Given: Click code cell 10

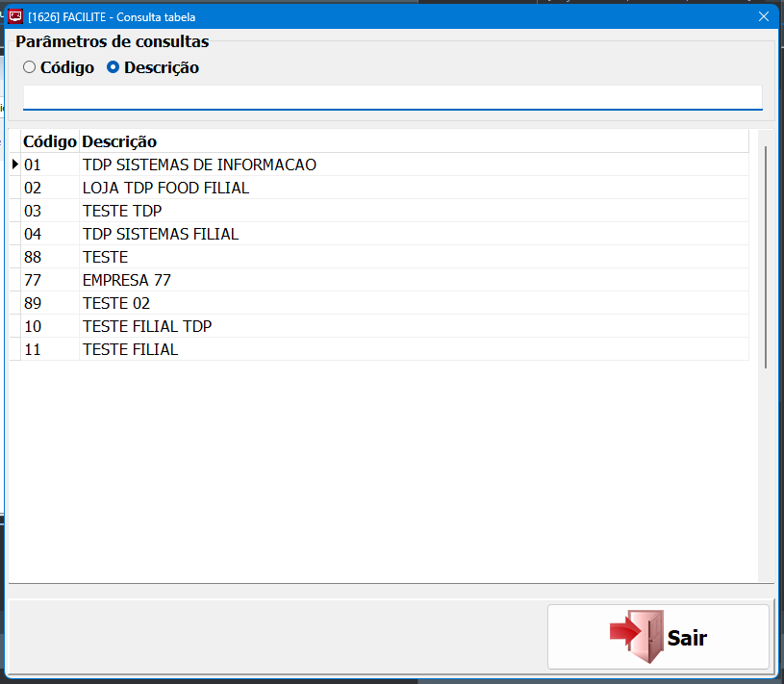Looking at the screenshot, I should click(50, 325).
